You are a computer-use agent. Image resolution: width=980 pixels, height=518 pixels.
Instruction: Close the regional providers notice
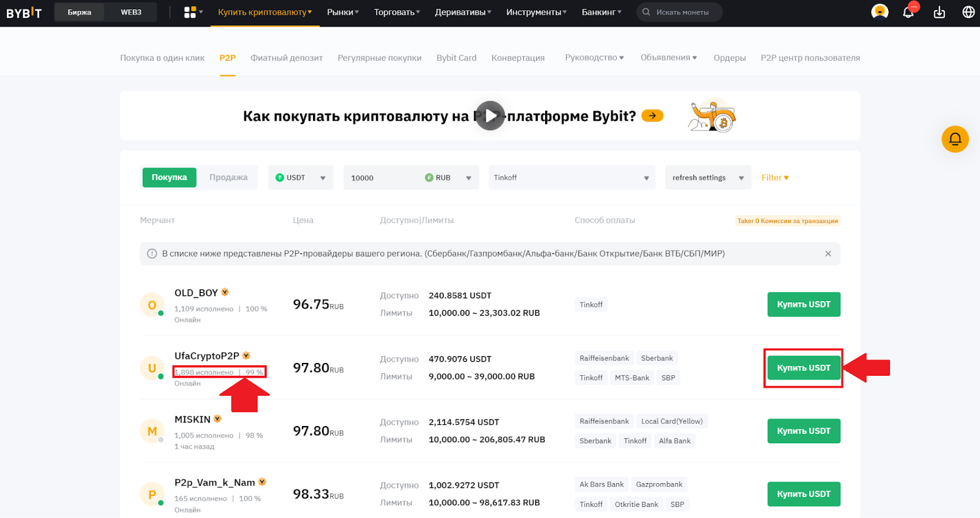tap(828, 254)
